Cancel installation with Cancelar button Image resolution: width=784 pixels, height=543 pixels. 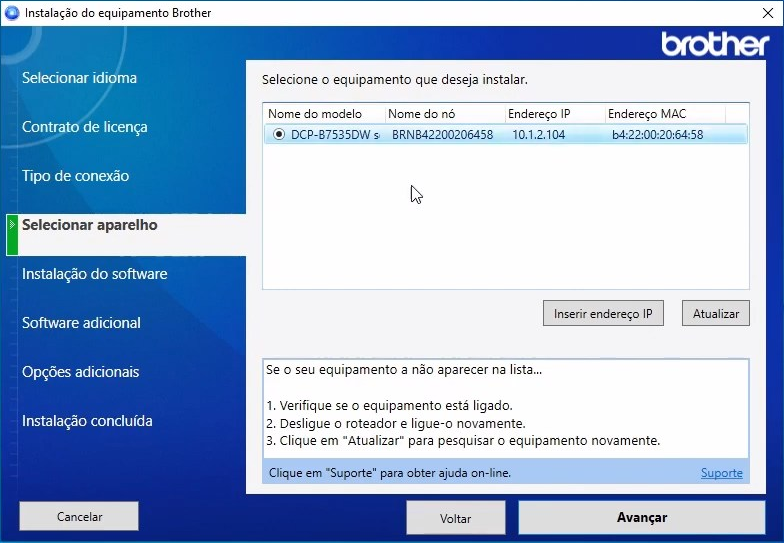tap(79, 516)
